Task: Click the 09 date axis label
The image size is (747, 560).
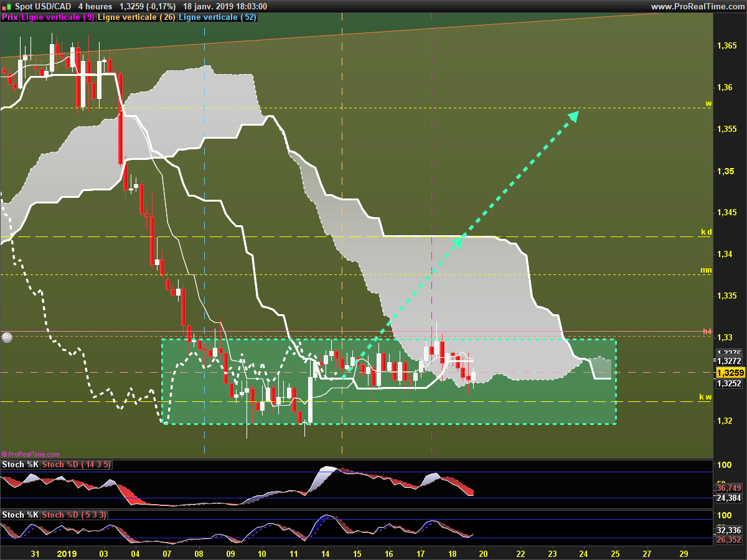Action: (230, 553)
